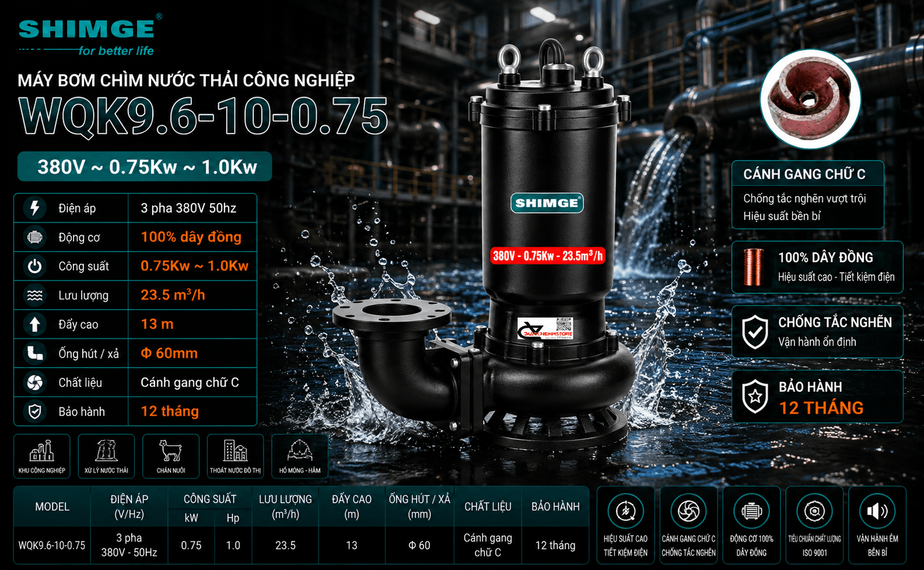Click the large WQK9.6-10-0.75 model title
This screenshot has width=924, height=570.
pos(203,116)
